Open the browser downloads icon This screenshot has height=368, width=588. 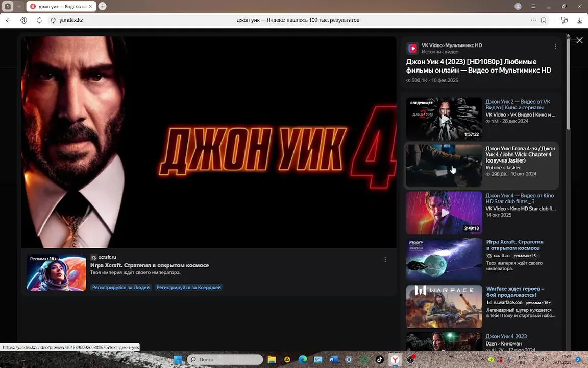580,20
